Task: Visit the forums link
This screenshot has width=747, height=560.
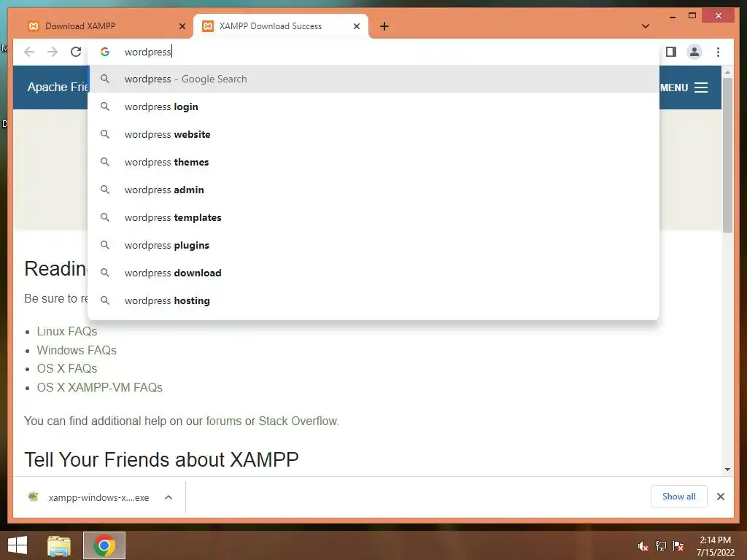Action: click(x=223, y=421)
